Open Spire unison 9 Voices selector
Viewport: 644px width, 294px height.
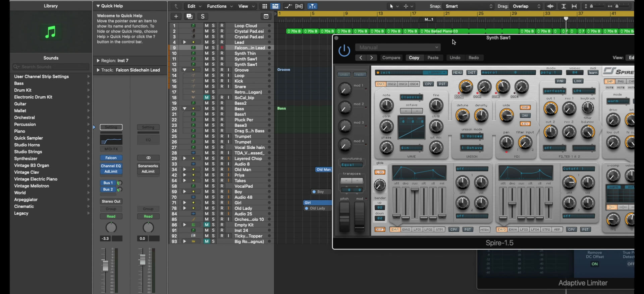(x=472, y=136)
